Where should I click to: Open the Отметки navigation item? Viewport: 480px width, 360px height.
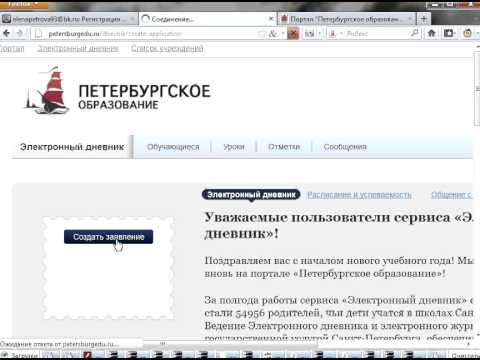[284, 147]
